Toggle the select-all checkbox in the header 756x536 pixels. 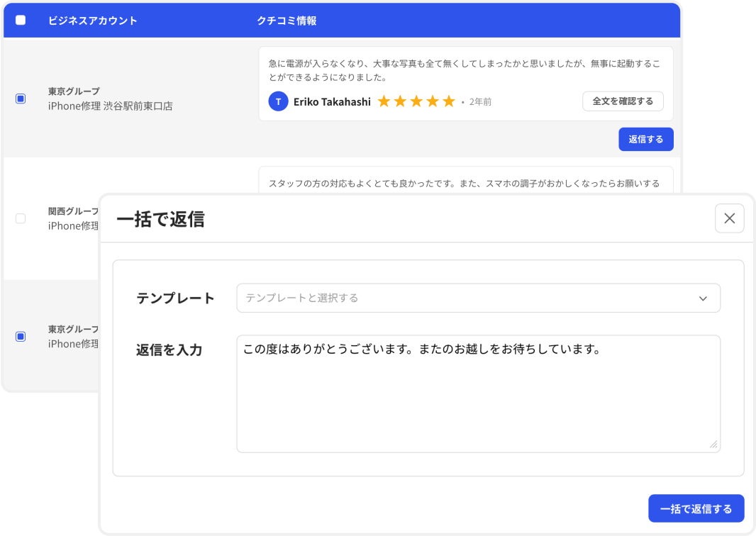click(19, 21)
